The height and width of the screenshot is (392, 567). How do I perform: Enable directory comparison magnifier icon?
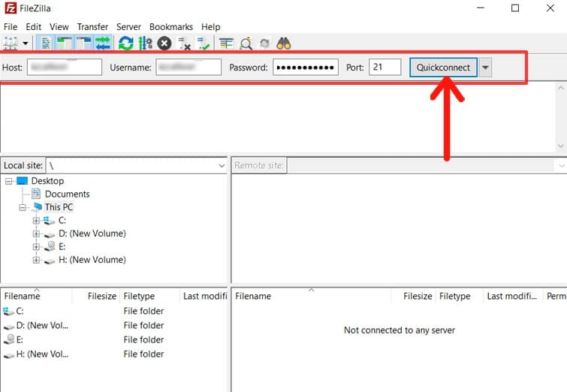tap(246, 44)
